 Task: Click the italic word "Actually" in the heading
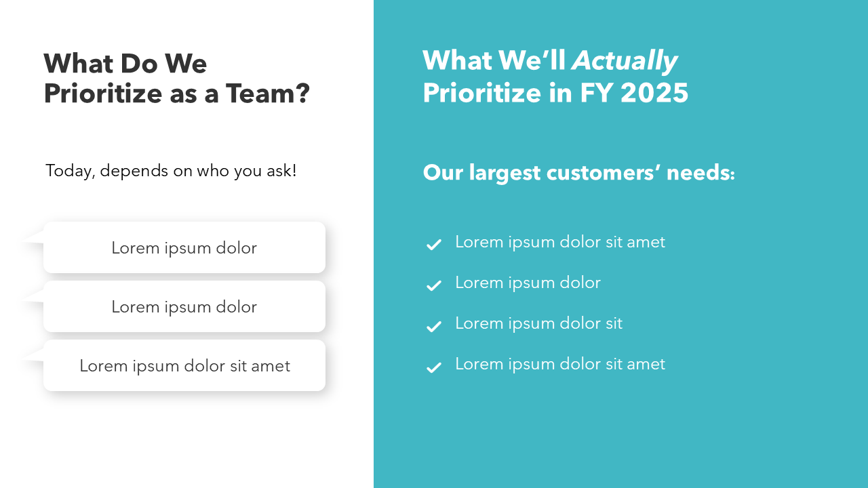click(x=625, y=61)
